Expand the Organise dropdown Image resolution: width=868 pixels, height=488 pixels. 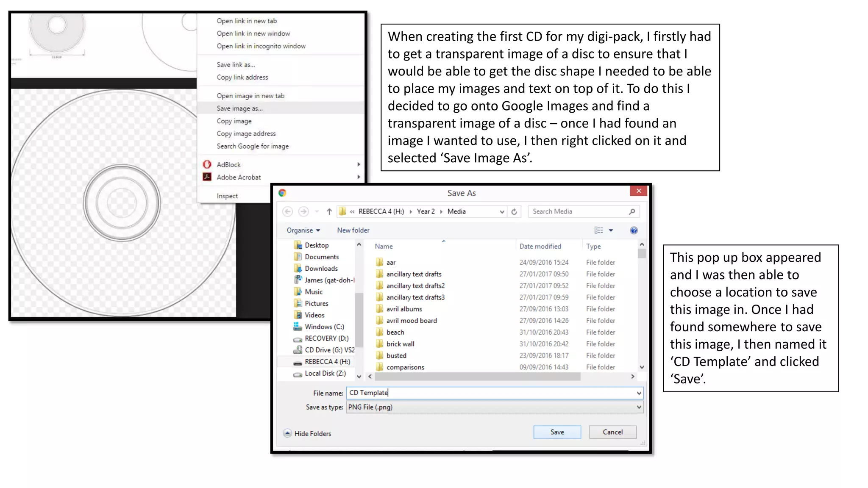[x=303, y=230]
